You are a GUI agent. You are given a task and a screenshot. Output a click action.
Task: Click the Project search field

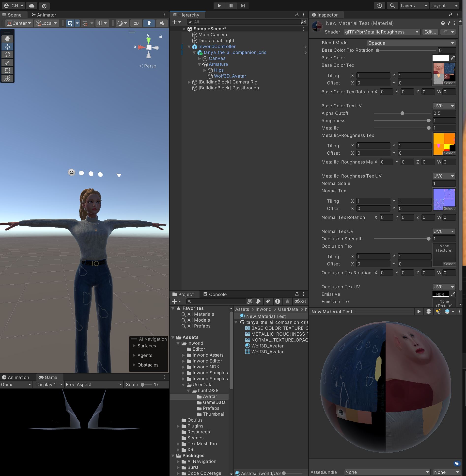216,301
